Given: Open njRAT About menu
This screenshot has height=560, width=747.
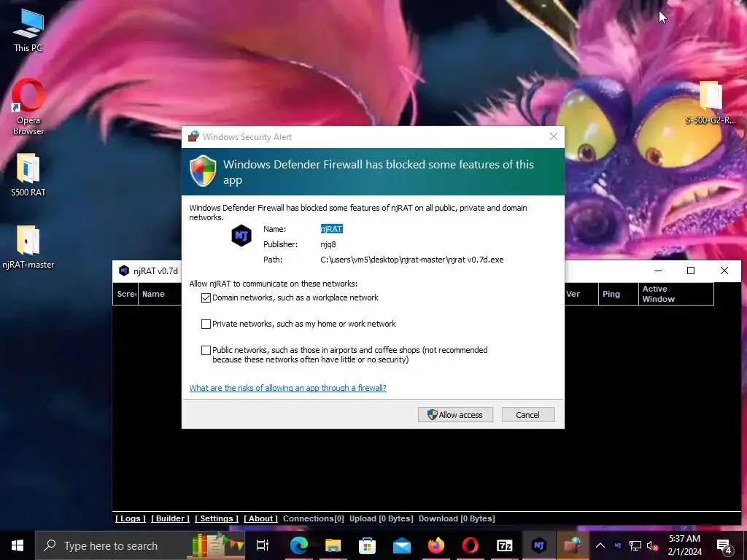Looking at the screenshot, I should [x=260, y=518].
